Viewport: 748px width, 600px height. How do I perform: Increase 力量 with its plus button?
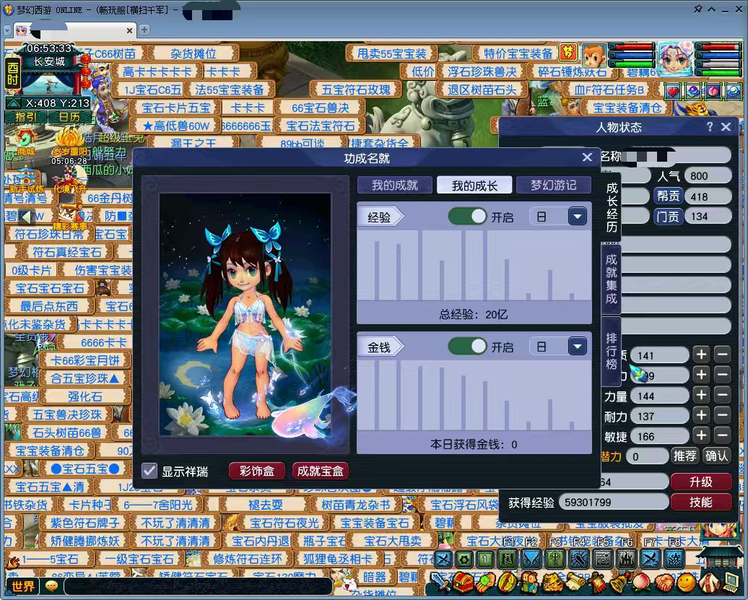[701, 395]
